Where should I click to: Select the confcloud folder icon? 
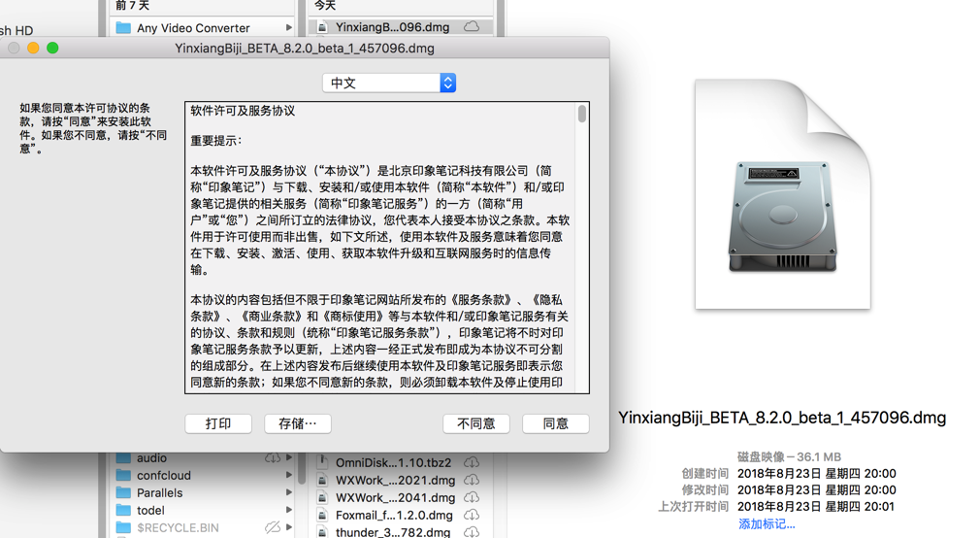[x=123, y=475]
